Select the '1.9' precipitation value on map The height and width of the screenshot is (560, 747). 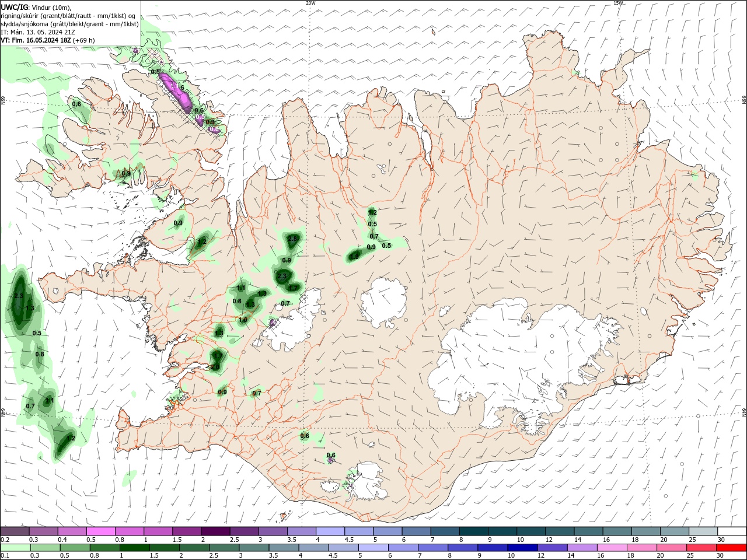[x=354, y=256]
